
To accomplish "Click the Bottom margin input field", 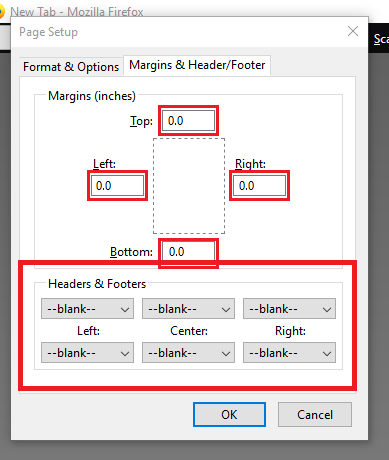I will tap(188, 252).
